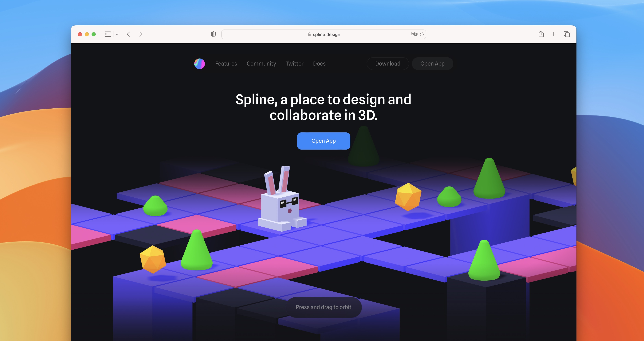Image resolution: width=644 pixels, height=341 pixels.
Task: Open the Docs navigation item
Action: point(319,63)
